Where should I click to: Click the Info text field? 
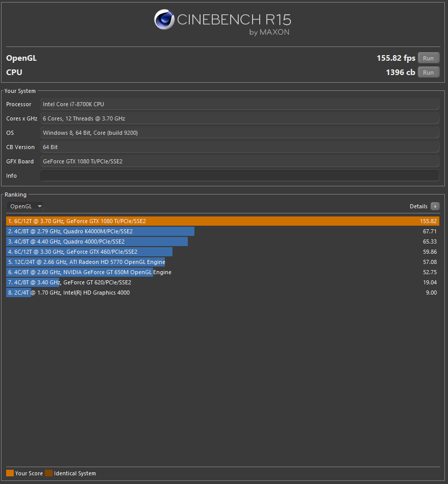[x=239, y=176]
